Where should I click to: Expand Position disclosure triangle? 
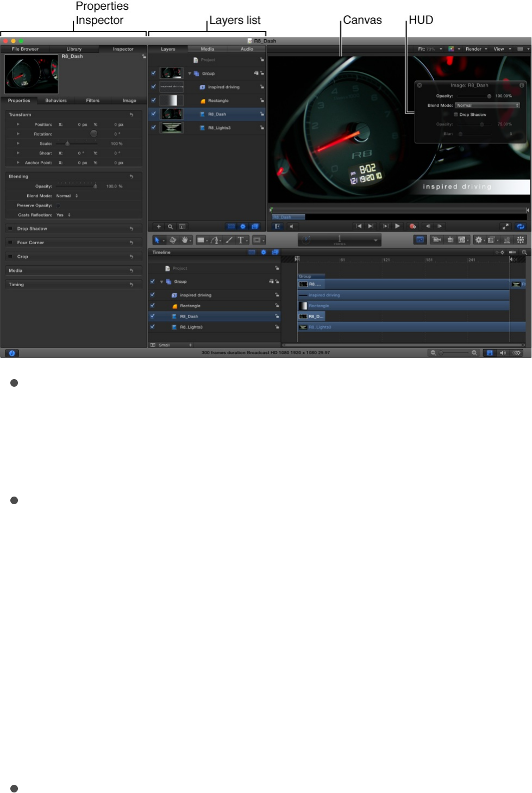coord(18,125)
